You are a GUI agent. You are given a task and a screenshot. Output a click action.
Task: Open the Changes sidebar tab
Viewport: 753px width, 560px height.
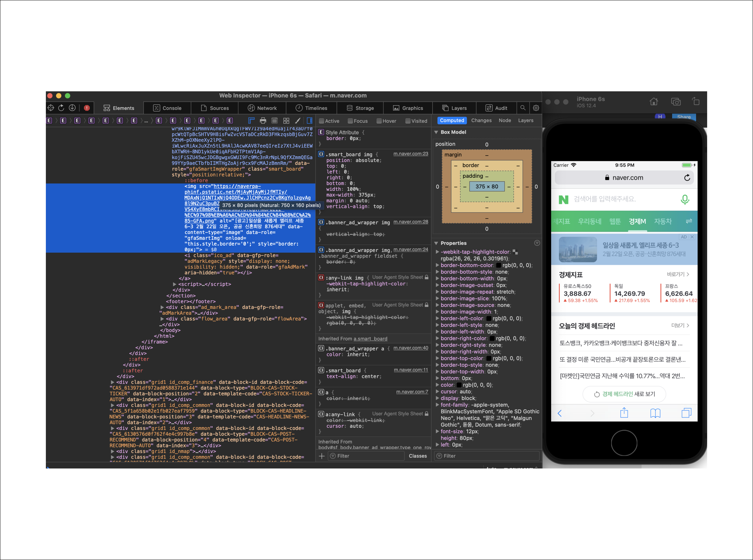(x=481, y=120)
